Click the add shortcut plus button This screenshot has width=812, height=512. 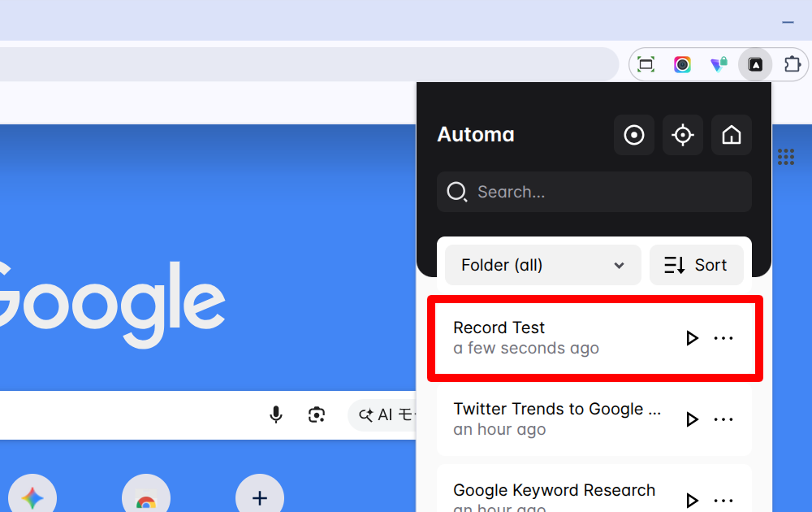coord(260,497)
